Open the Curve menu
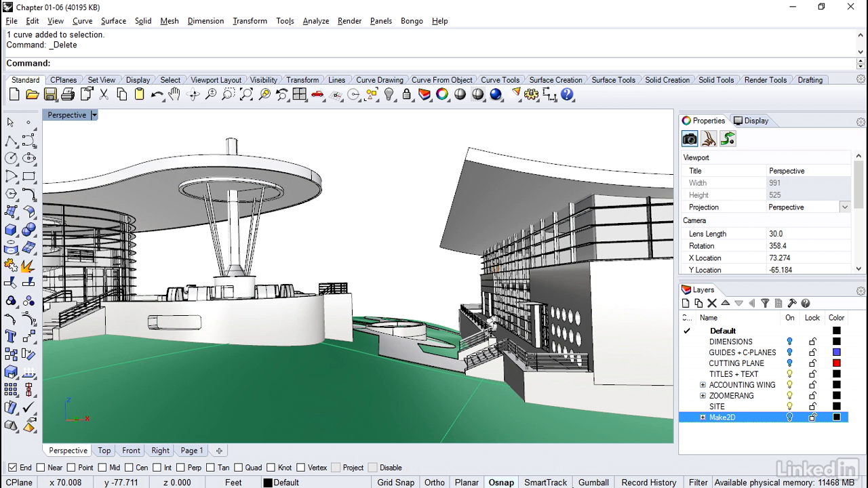This screenshot has width=868, height=488. click(x=82, y=21)
